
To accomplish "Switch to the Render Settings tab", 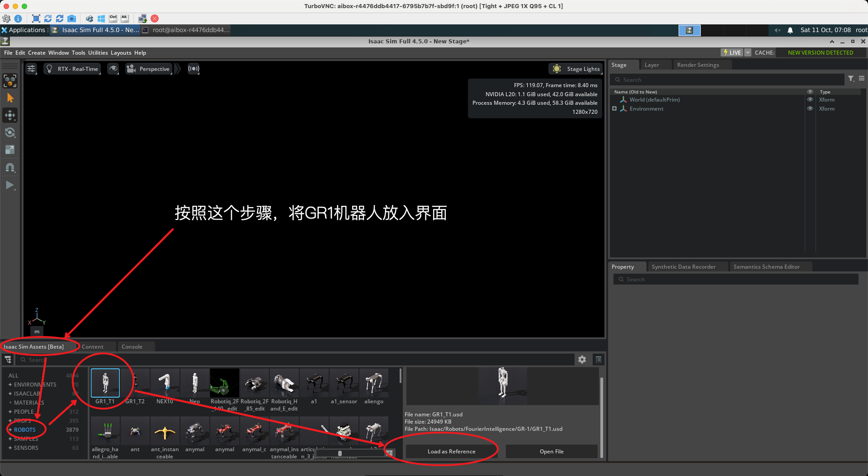I will (698, 65).
